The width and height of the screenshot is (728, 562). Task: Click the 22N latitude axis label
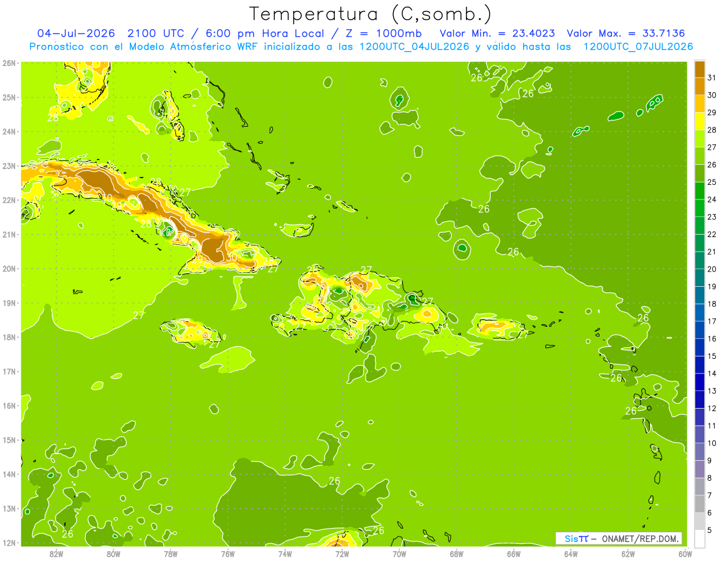point(9,200)
